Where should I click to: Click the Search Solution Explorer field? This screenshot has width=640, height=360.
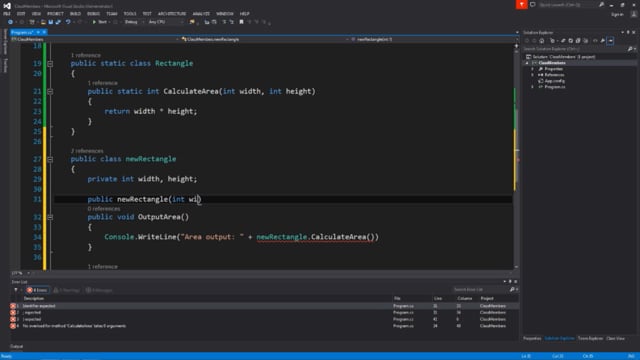coord(576,49)
